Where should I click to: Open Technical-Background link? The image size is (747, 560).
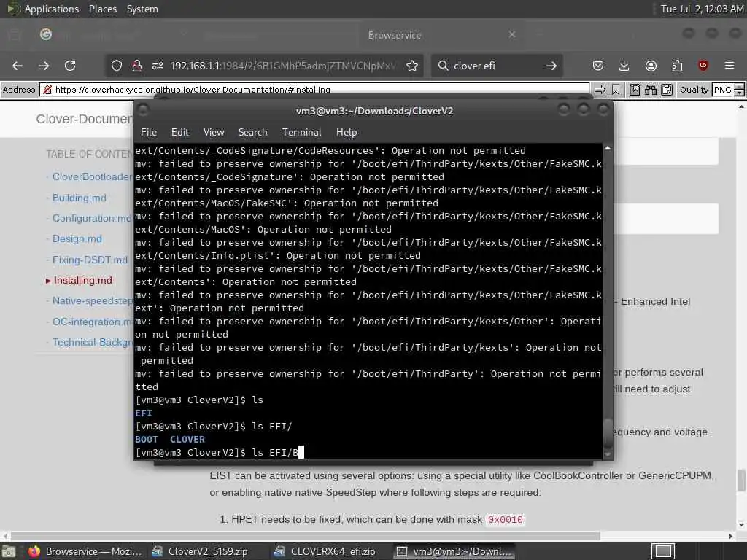pyautogui.click(x=93, y=342)
